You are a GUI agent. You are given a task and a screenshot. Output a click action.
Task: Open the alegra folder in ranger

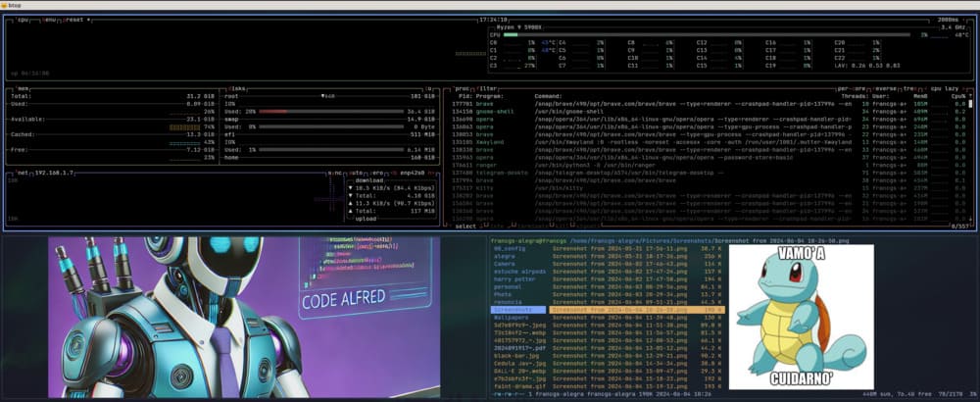click(504, 256)
